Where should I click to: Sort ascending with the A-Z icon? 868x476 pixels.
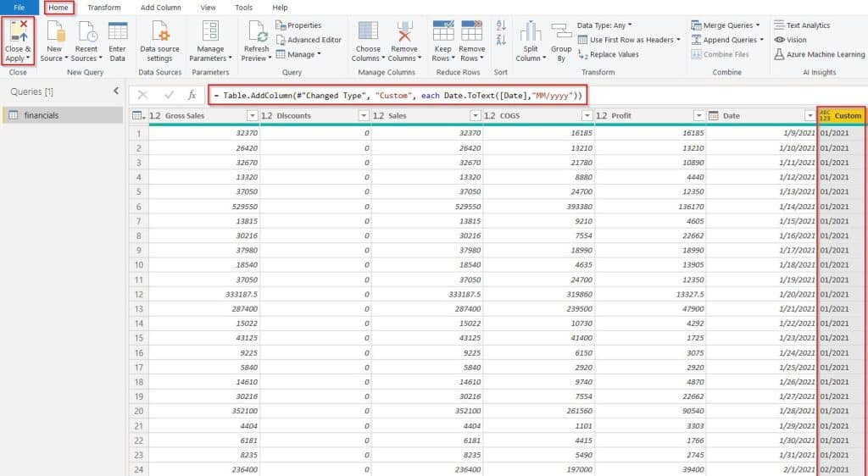coord(501,25)
